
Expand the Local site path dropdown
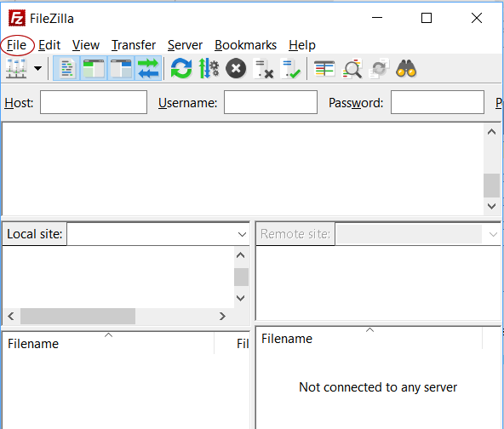pos(242,234)
